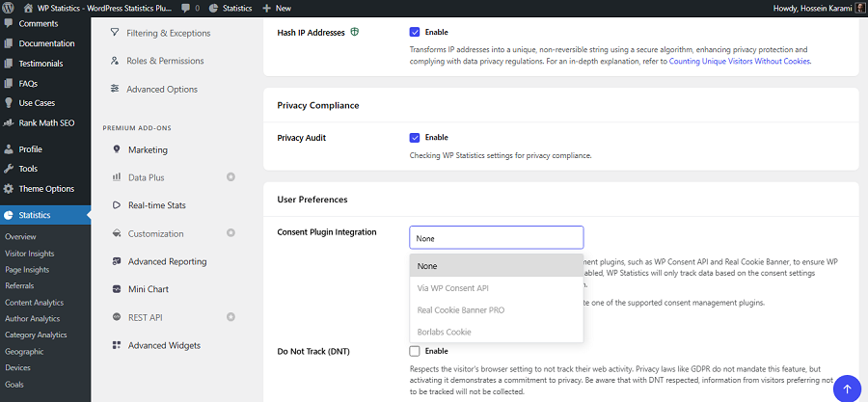Click the REST API add-on badge icon

coord(231,317)
